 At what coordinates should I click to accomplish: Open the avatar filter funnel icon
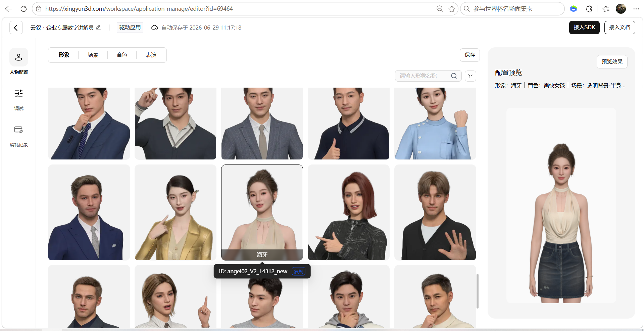pyautogui.click(x=470, y=76)
